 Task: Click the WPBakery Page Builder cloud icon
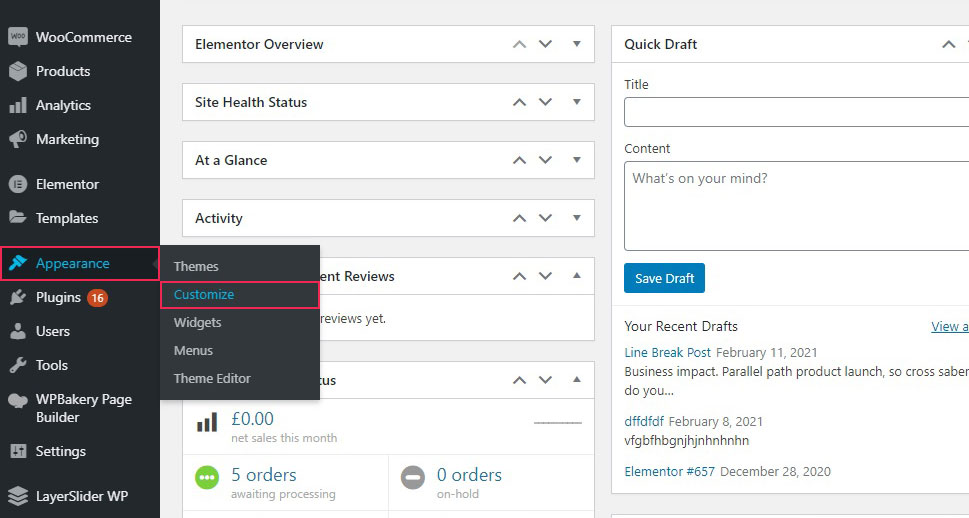18,401
